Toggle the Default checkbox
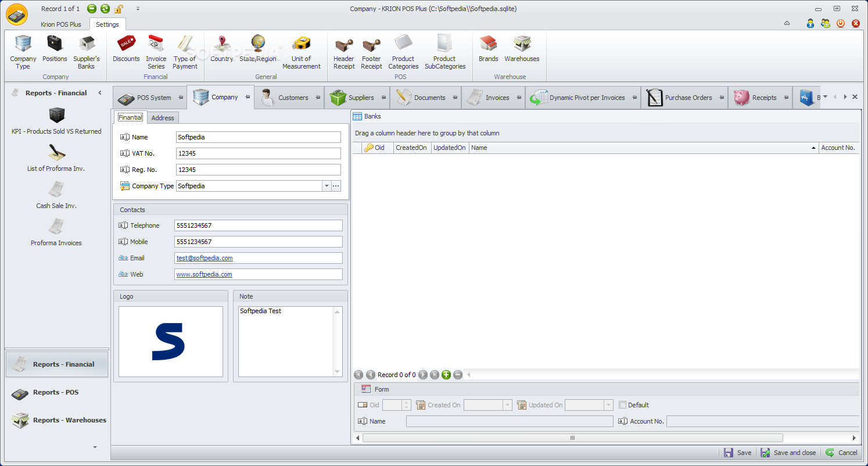868x466 pixels. [x=622, y=405]
